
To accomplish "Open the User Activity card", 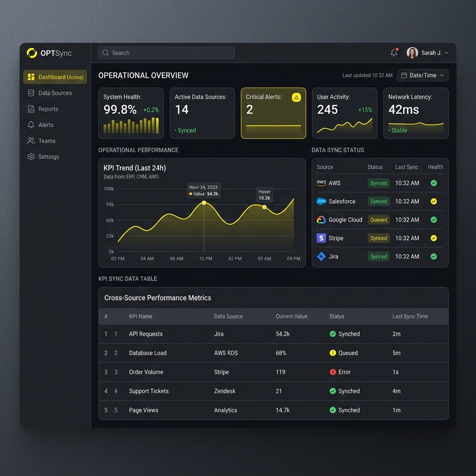I will pyautogui.click(x=345, y=113).
